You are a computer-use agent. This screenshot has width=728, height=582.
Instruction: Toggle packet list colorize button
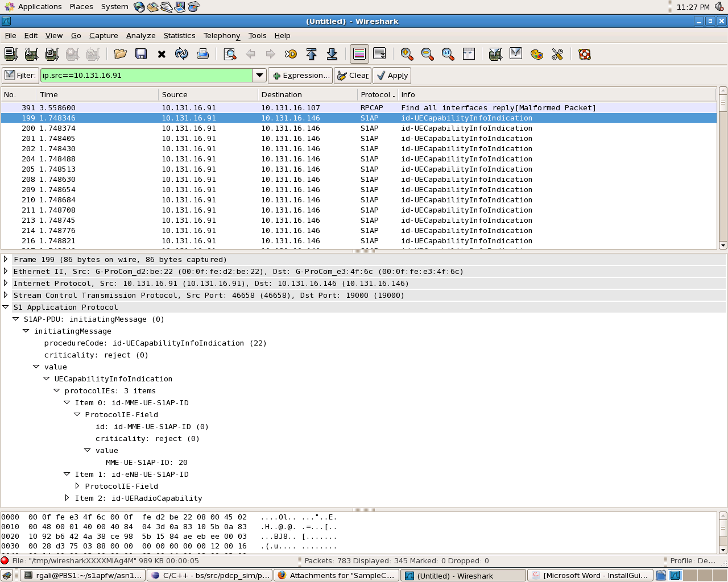point(359,54)
